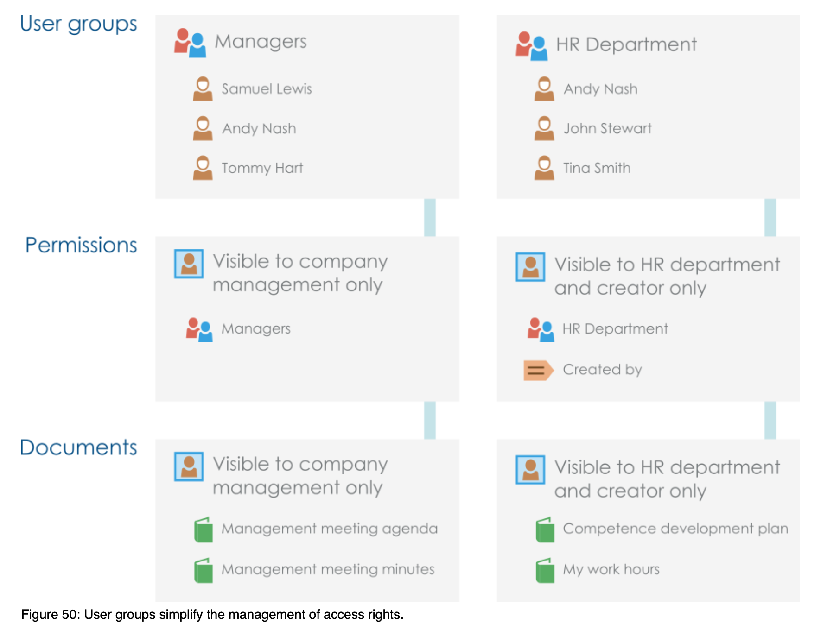This screenshot has height=630, width=840.
Task: Click Competence development plan document icon
Action: pyautogui.click(x=545, y=530)
